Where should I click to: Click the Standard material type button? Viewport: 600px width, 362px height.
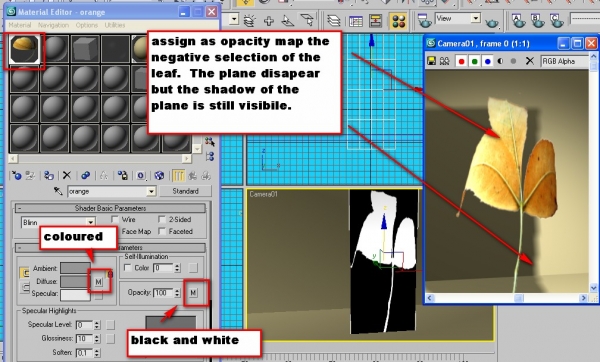click(186, 191)
